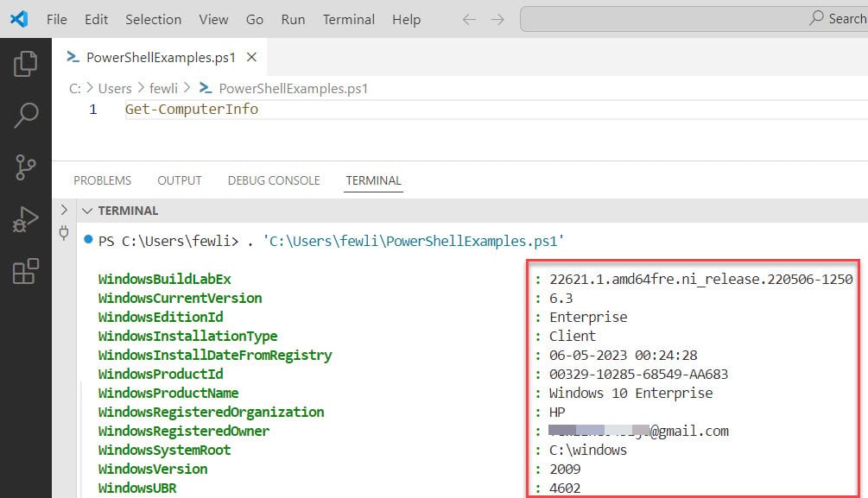Click the WindowsVersion property name
Screen dimensions: 868x498
tap(153, 470)
